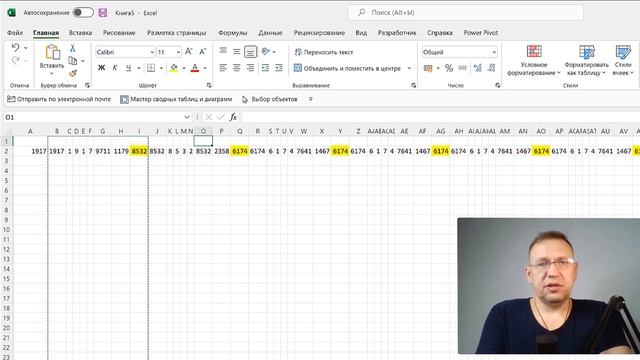Align text right
The image size is (640, 360).
pos(251,68)
